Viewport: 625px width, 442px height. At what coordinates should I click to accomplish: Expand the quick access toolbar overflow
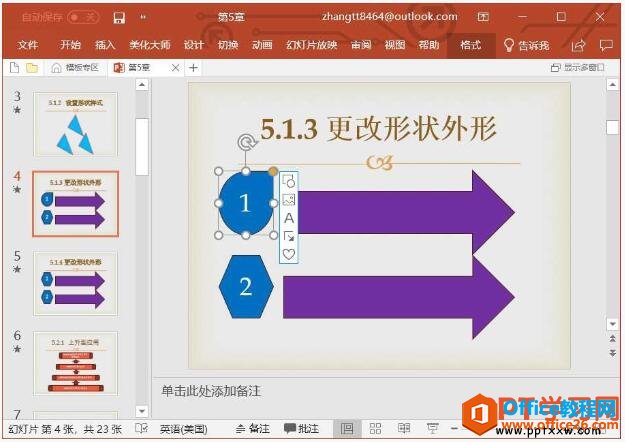pyautogui.click(x=143, y=17)
